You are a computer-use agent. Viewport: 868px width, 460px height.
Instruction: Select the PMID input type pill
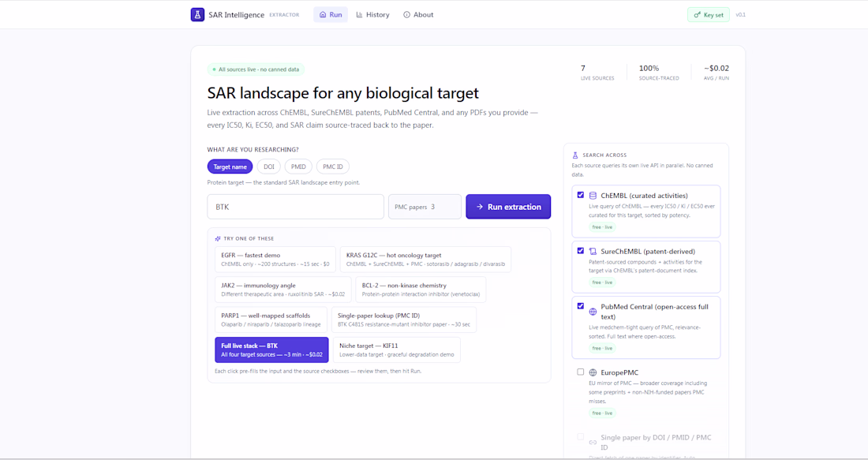[298, 166]
